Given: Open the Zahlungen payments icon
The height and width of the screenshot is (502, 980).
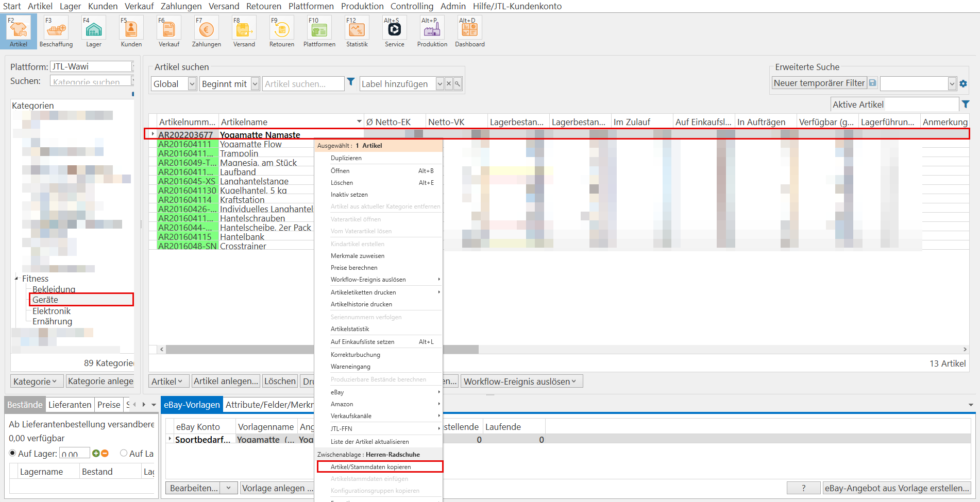Looking at the screenshot, I should click(206, 31).
